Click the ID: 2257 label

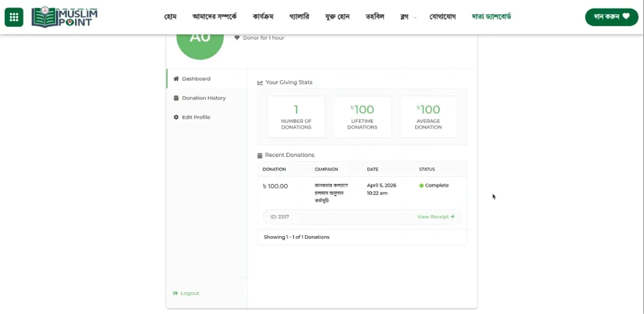click(x=280, y=217)
